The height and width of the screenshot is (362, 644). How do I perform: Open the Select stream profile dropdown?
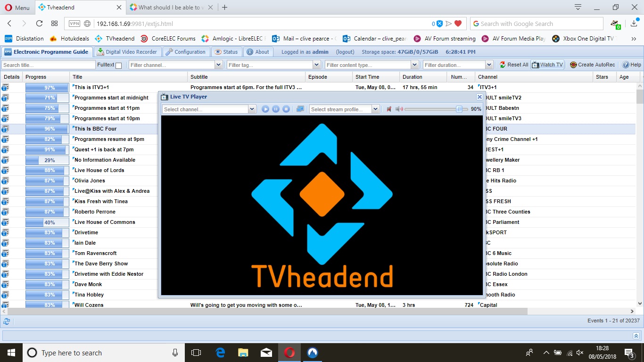click(x=375, y=109)
